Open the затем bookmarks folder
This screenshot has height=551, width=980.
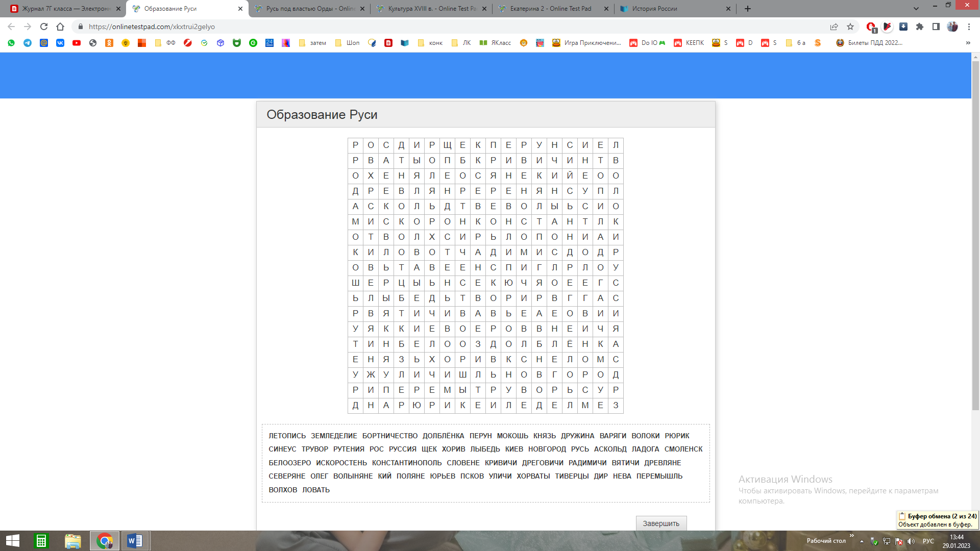point(312,43)
